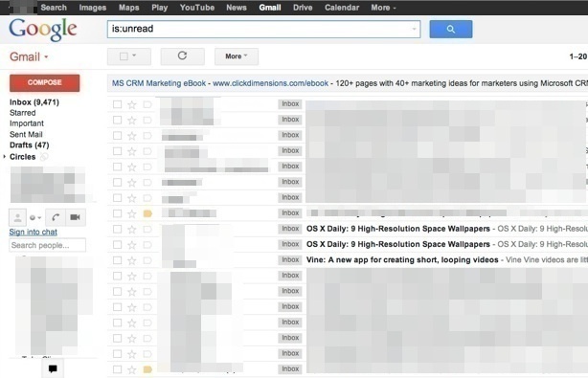
Task: Click yellow importance marker on last row
Action: tap(147, 369)
